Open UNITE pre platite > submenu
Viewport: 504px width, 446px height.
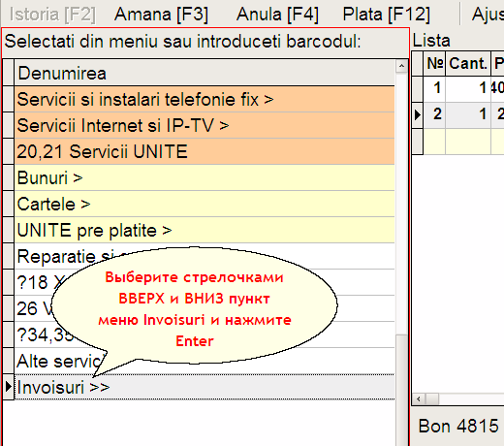205,230
